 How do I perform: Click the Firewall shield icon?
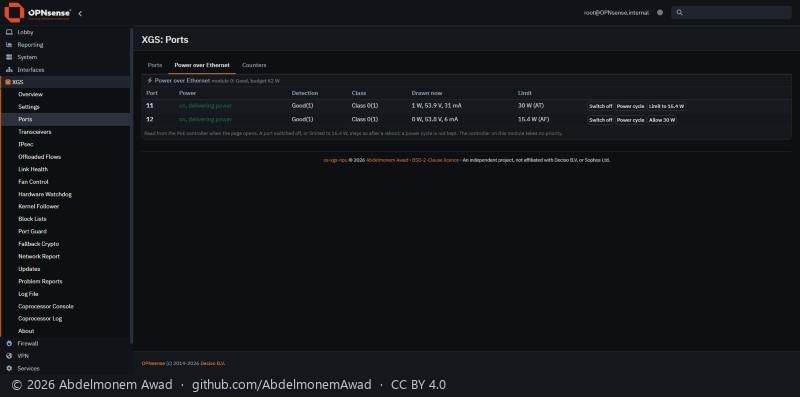click(9, 343)
